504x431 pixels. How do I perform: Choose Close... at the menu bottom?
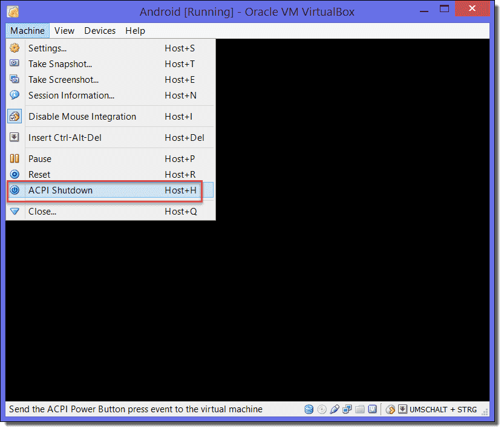111,212
